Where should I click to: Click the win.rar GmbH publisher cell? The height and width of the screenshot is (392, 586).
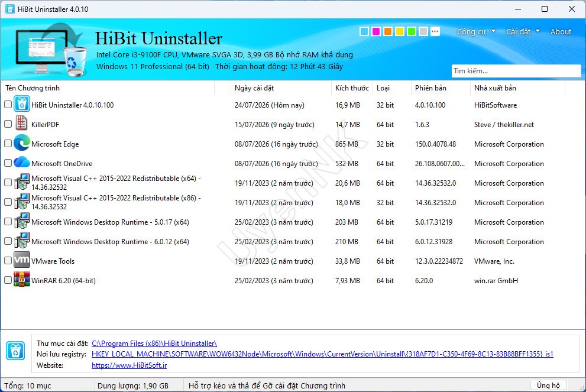coord(496,280)
